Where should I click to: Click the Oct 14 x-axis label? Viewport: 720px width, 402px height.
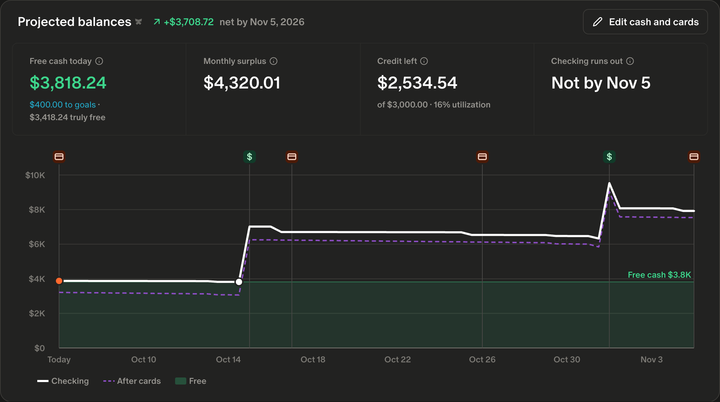228,359
